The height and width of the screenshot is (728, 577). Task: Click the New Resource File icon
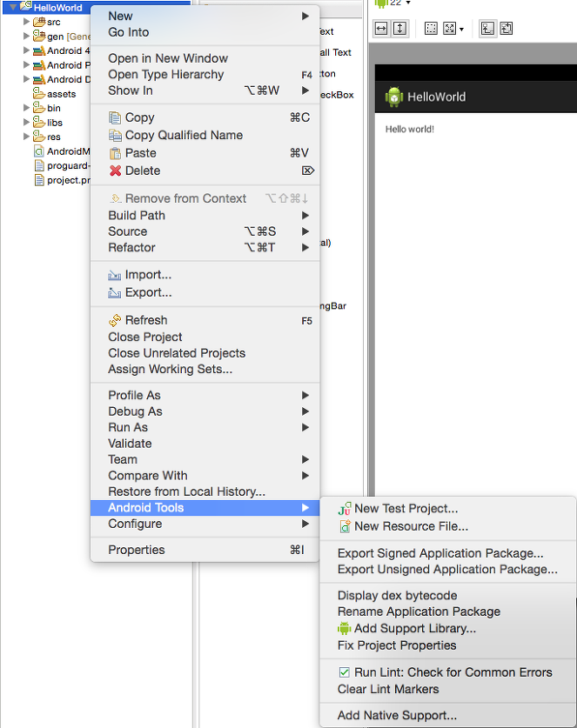345,526
